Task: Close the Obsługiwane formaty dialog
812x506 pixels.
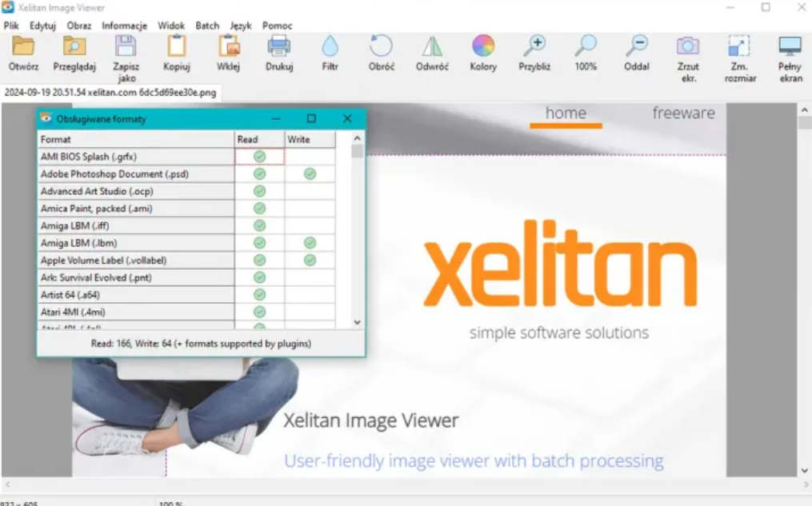Action: 347,118
